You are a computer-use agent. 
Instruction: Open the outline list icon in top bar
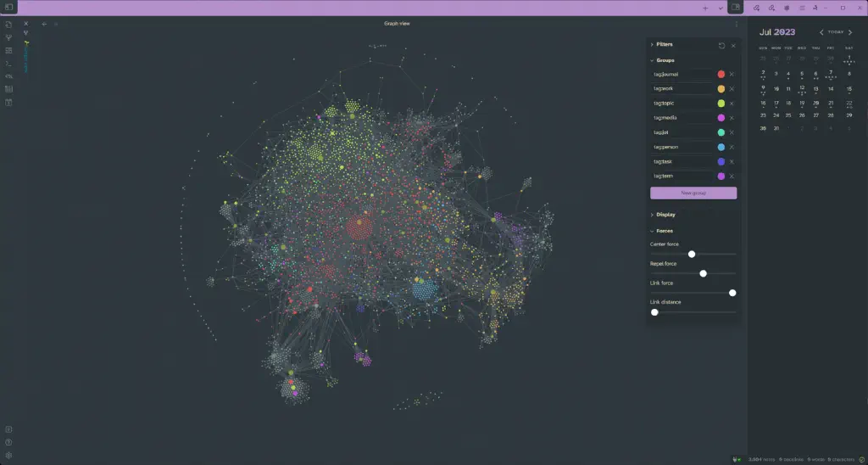pos(802,8)
